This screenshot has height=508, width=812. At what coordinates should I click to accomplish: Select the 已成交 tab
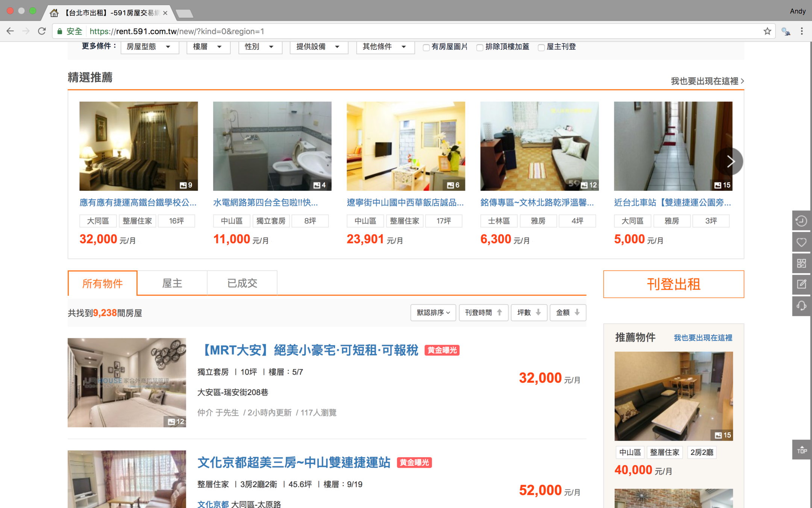[x=242, y=283]
